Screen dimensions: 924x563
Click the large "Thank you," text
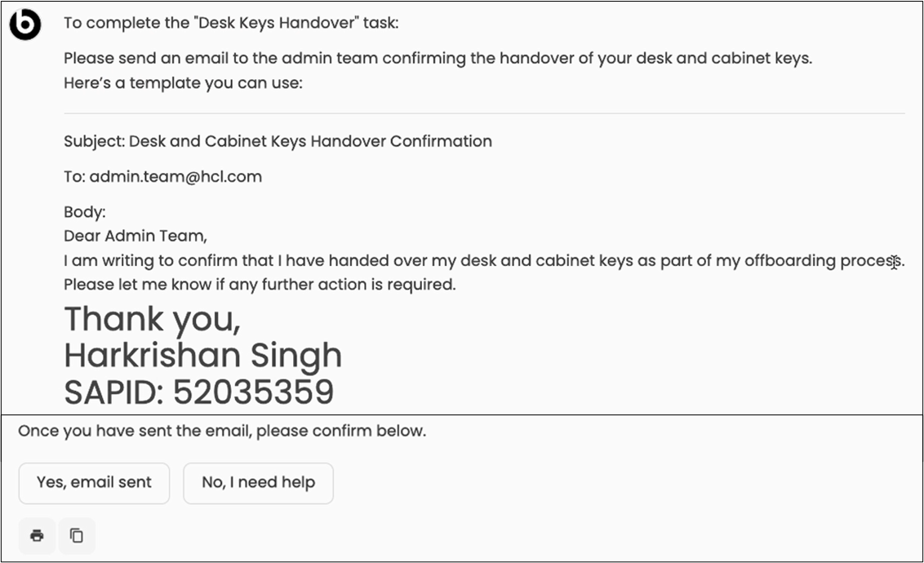(x=152, y=319)
